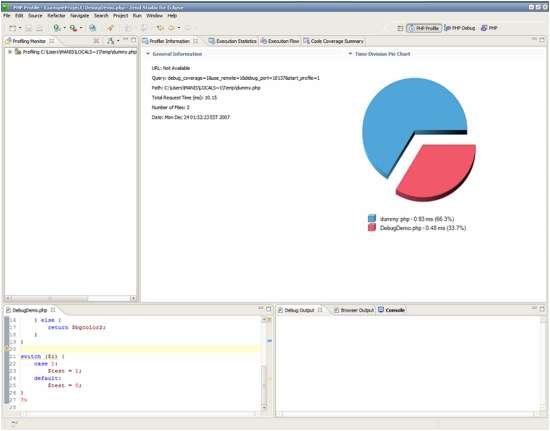Open the Help menu
Image resolution: width=550 pixels, height=431 pixels.
click(172, 16)
